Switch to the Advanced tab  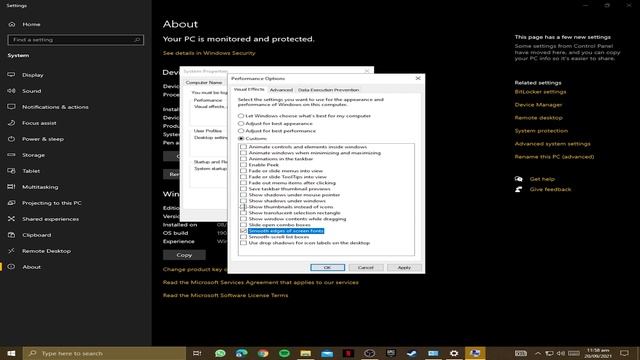[x=281, y=90]
